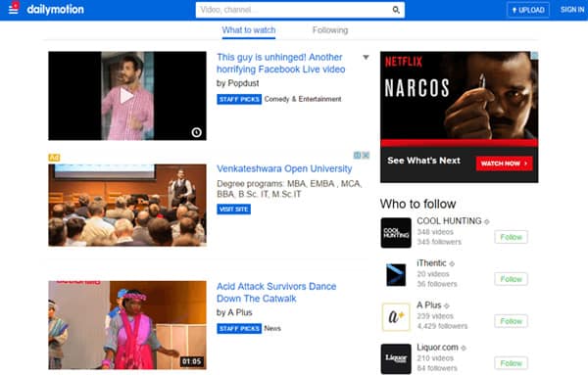
Task: Open A Plus channel avatar in Who to follow
Action: (x=396, y=317)
